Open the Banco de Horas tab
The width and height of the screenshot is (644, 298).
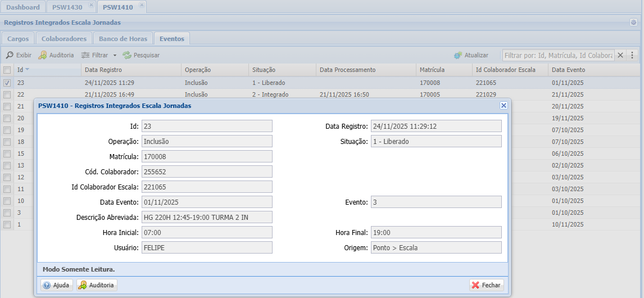coord(123,39)
